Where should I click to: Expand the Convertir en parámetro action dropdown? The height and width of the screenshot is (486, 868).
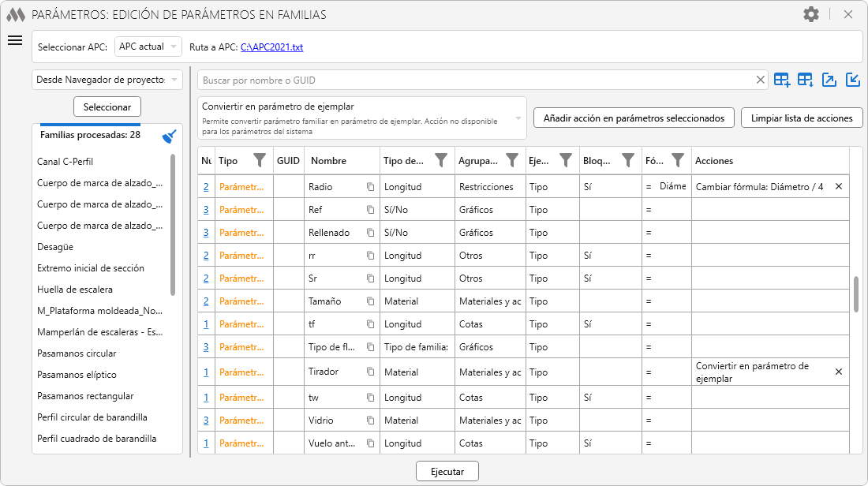(x=518, y=118)
